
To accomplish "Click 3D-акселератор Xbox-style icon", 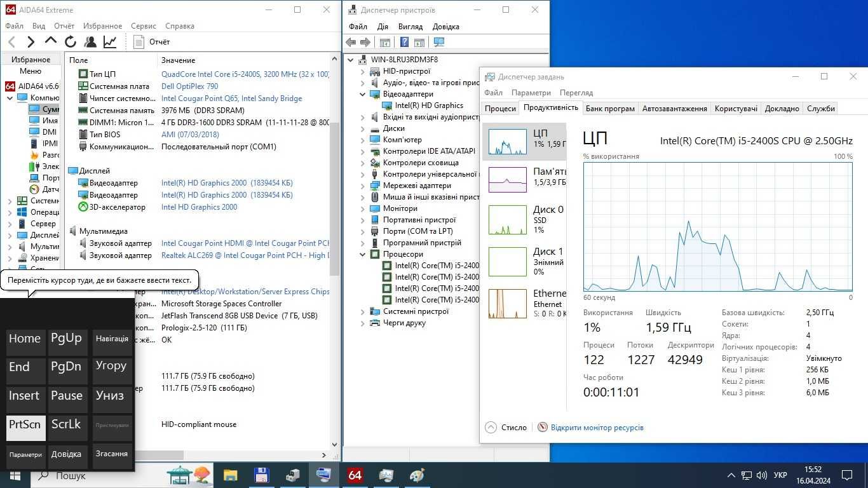I will point(83,207).
